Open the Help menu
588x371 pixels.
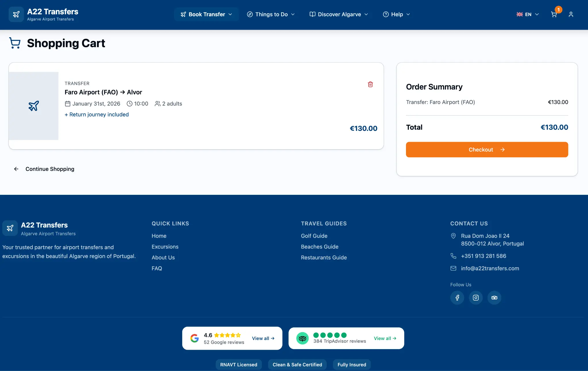click(396, 14)
